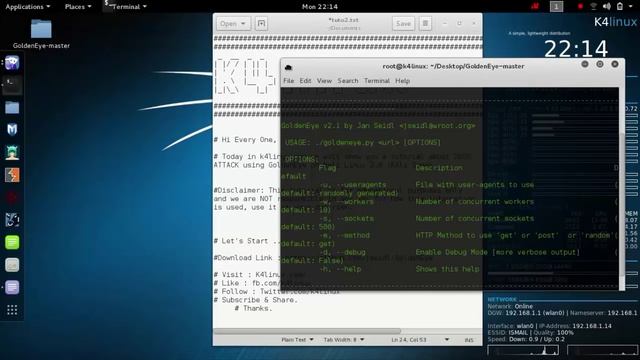Image resolution: width=640 pixels, height=360 pixels.
Task: Click the grey app icon below the green notes icon
Action: pyautogui.click(x=12, y=265)
